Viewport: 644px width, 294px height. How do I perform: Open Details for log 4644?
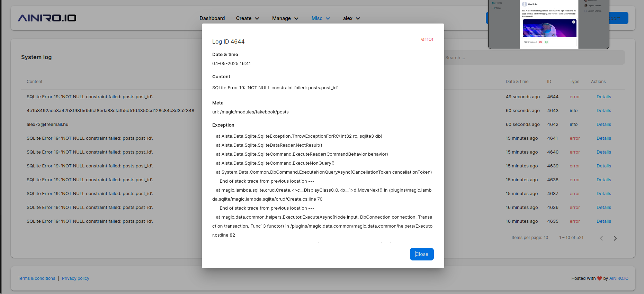603,97
